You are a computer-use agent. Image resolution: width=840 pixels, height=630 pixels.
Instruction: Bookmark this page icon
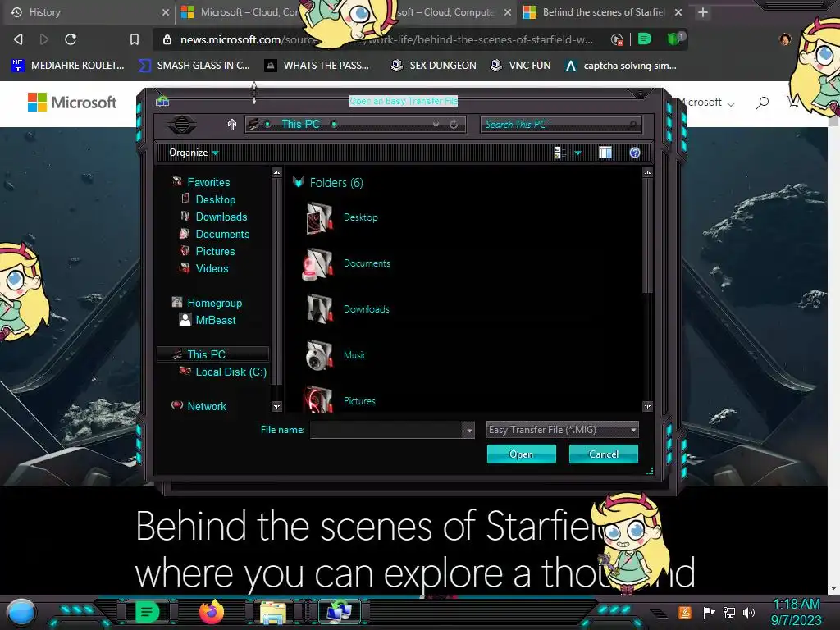(135, 39)
